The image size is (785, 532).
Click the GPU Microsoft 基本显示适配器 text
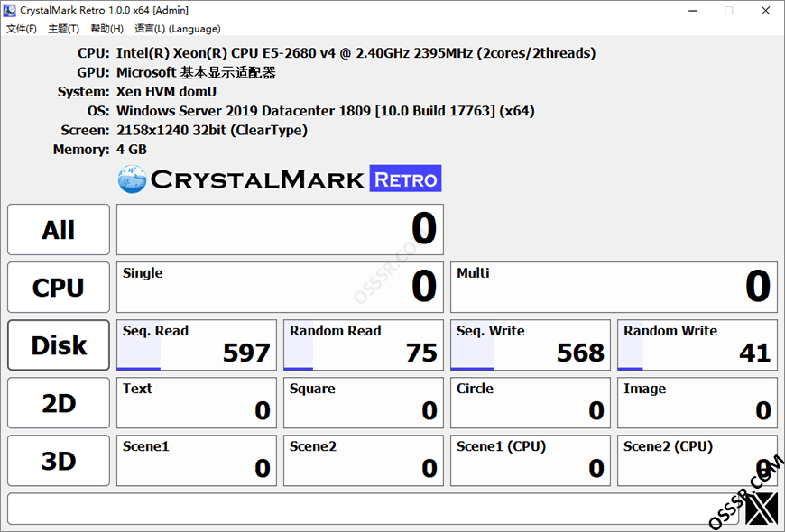click(x=196, y=72)
